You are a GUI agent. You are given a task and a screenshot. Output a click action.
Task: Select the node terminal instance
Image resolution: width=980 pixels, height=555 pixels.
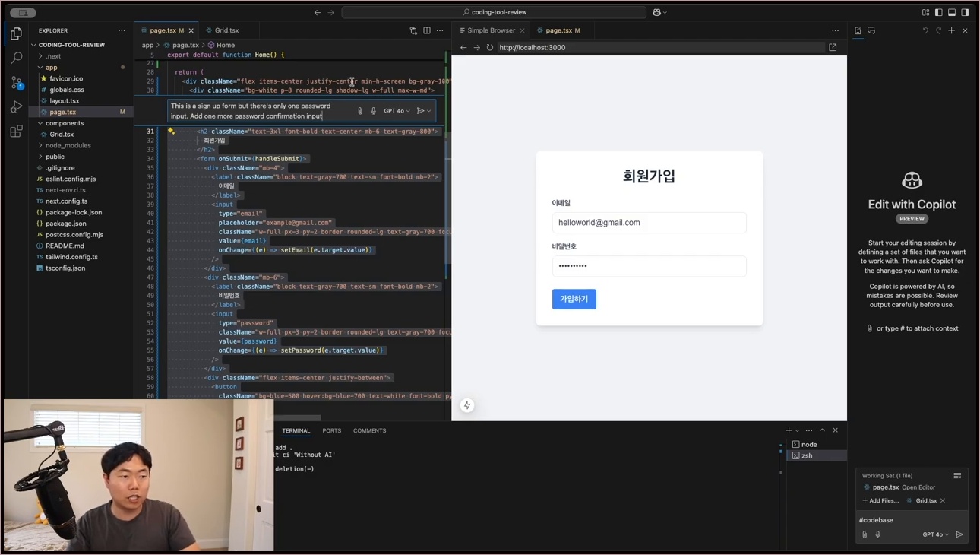(816, 444)
